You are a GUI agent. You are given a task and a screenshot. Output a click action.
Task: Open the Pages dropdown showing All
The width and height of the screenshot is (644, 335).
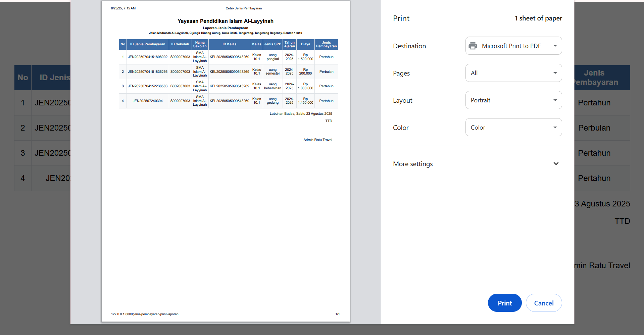513,73
